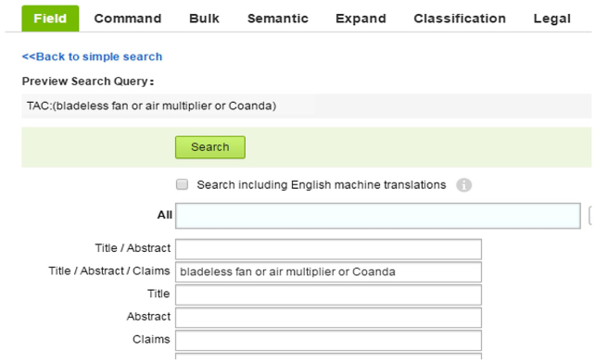Click the green Search button
The width and height of the screenshot is (608, 364).
[x=210, y=147]
